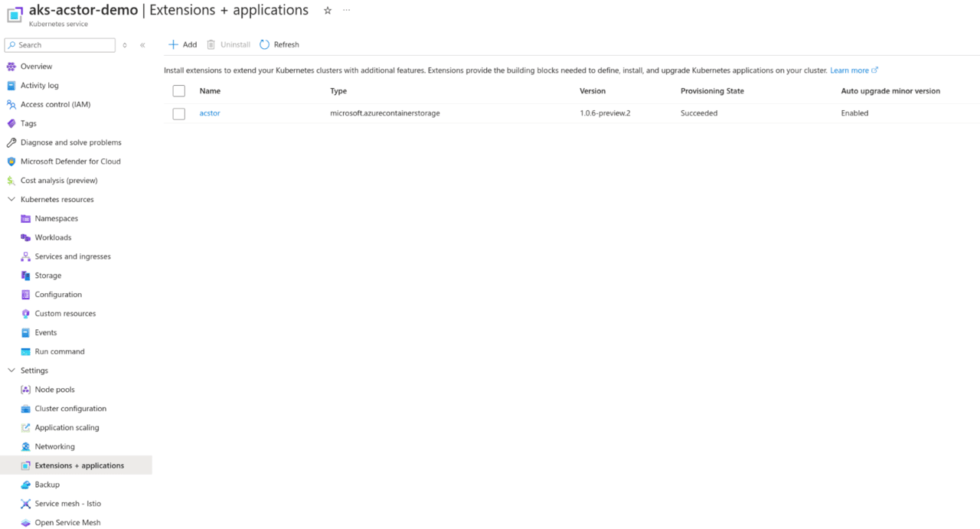Screen dimensions: 980x529
Task: Toggle expand/collapse arrows beside search box
Action: (x=125, y=45)
